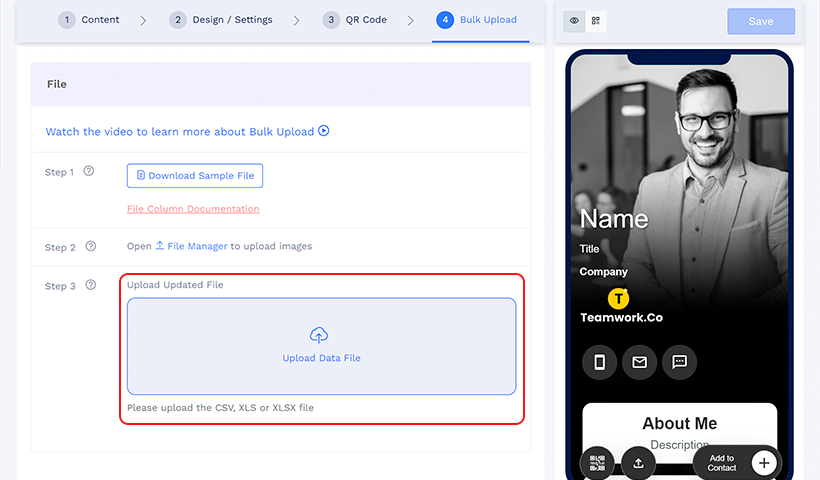This screenshot has width=820, height=480.
Task: Tap the SMS message icon in preview
Action: pos(679,362)
